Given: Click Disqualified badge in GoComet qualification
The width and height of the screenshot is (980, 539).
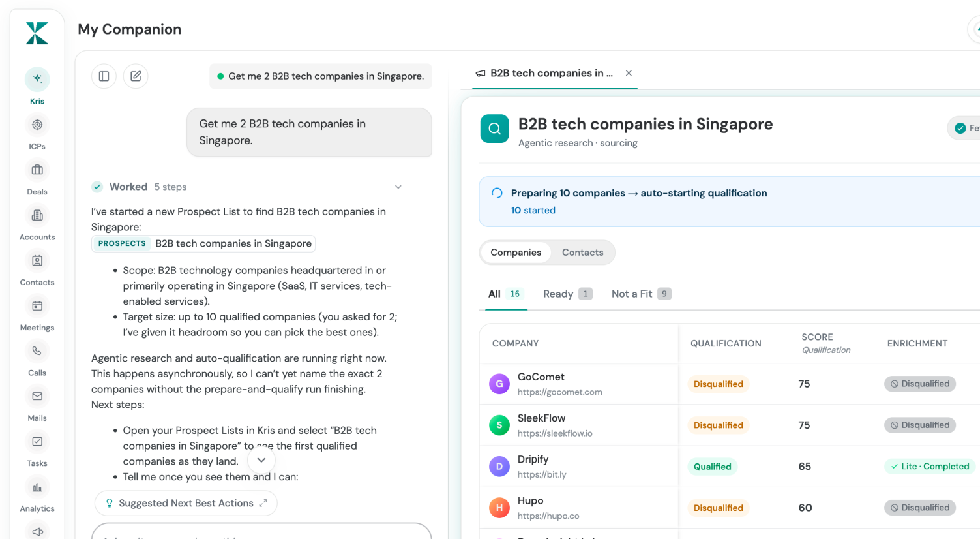Looking at the screenshot, I should point(718,384).
